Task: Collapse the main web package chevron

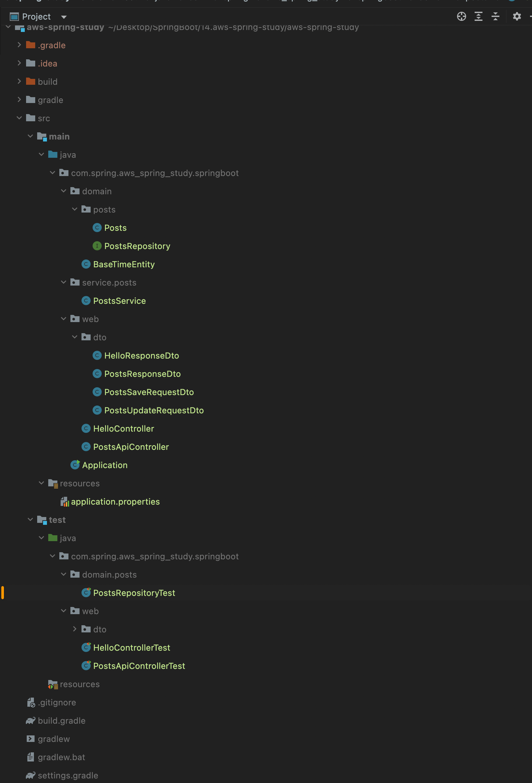Action: pyautogui.click(x=63, y=319)
